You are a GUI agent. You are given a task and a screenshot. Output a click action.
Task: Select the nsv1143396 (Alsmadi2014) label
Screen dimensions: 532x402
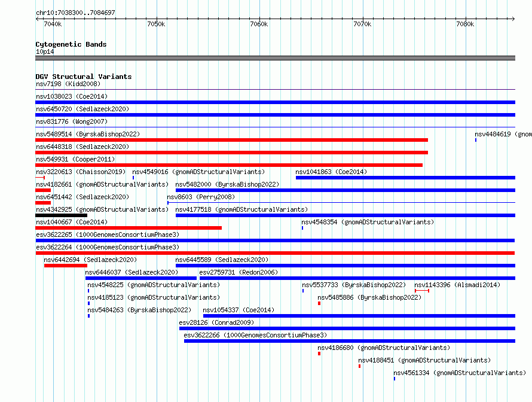pyautogui.click(x=457, y=285)
